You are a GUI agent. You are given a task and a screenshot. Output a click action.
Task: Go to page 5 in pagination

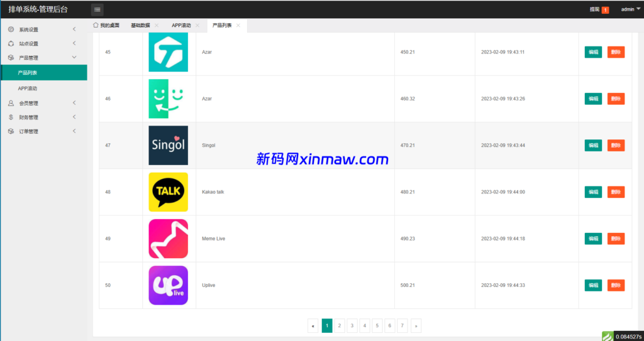coord(377,326)
